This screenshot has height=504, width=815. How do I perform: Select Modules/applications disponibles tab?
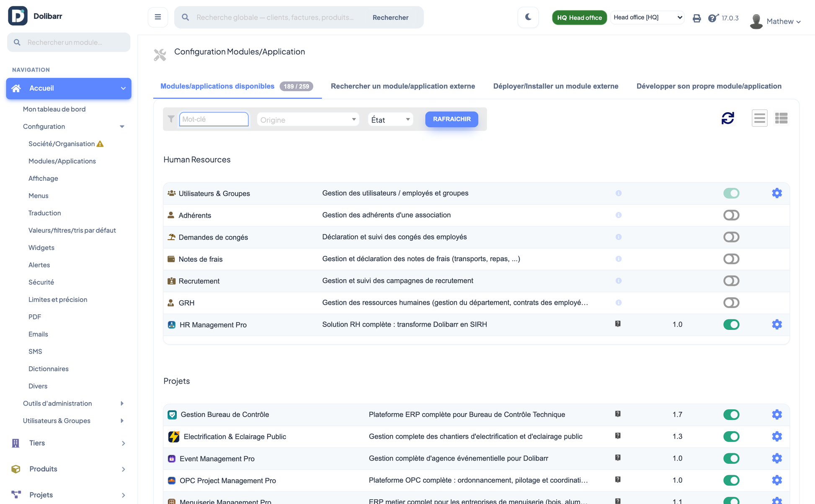[x=237, y=86]
